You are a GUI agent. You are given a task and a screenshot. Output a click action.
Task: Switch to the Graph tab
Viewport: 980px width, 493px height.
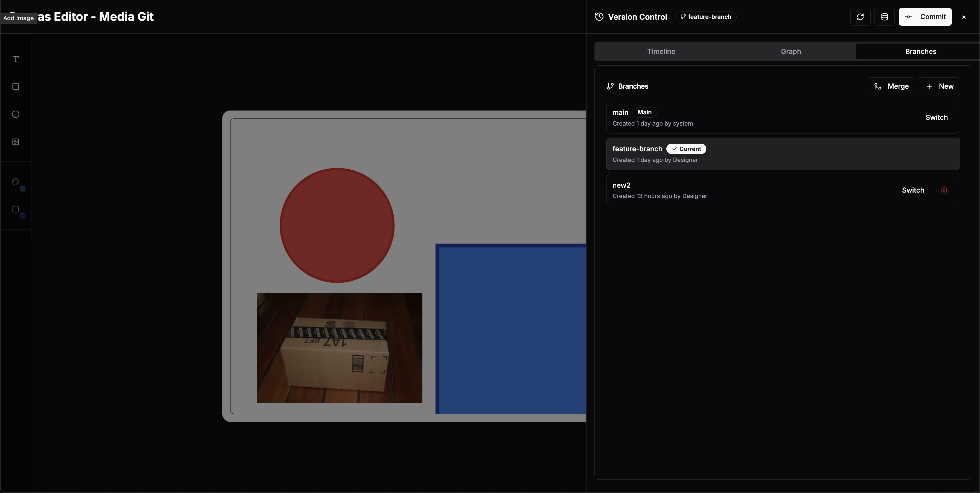tap(791, 51)
